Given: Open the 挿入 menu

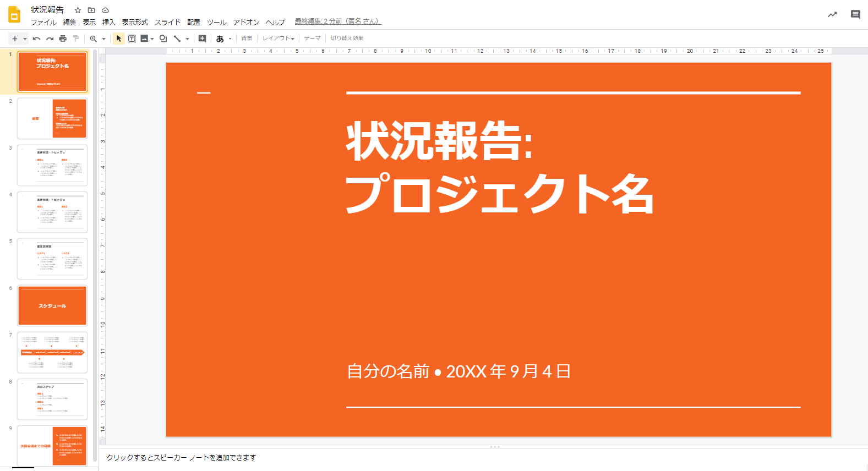Looking at the screenshot, I should [109, 22].
